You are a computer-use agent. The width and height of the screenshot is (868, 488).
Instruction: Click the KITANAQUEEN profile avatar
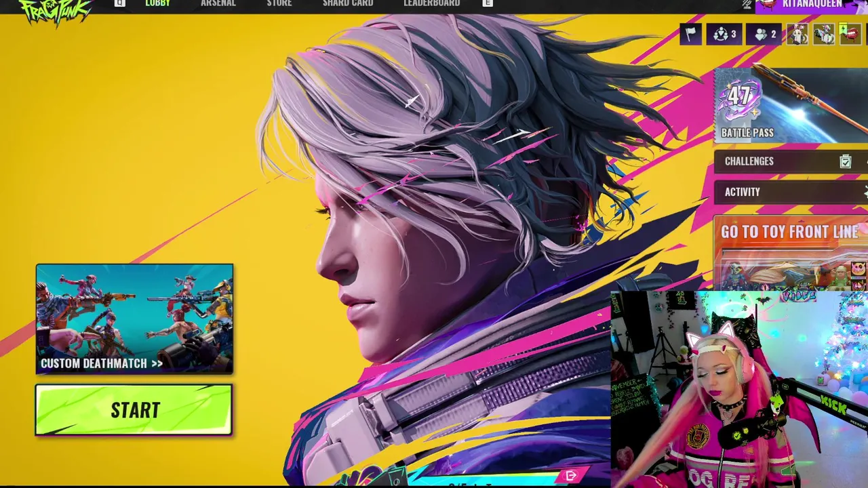click(x=767, y=4)
